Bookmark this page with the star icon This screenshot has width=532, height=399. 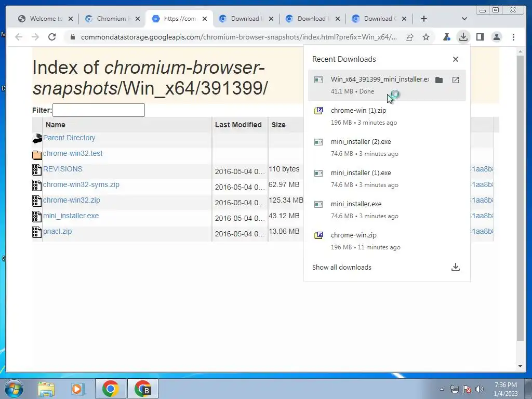click(x=426, y=37)
